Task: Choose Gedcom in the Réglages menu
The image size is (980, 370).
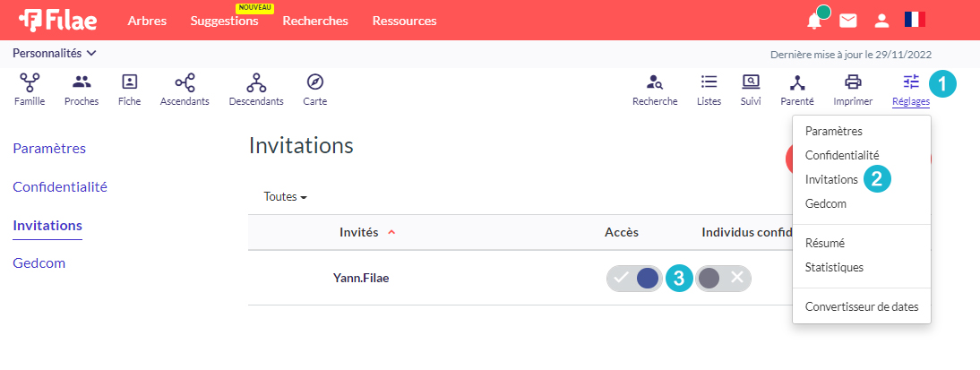Action: click(x=826, y=203)
